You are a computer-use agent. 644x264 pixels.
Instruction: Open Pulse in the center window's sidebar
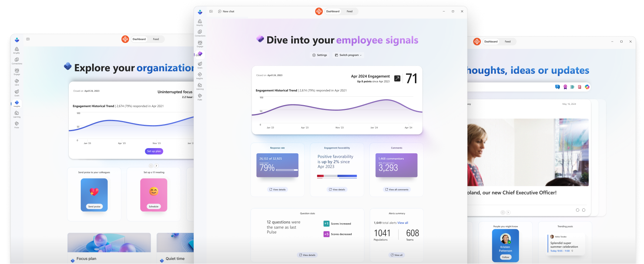[200, 97]
